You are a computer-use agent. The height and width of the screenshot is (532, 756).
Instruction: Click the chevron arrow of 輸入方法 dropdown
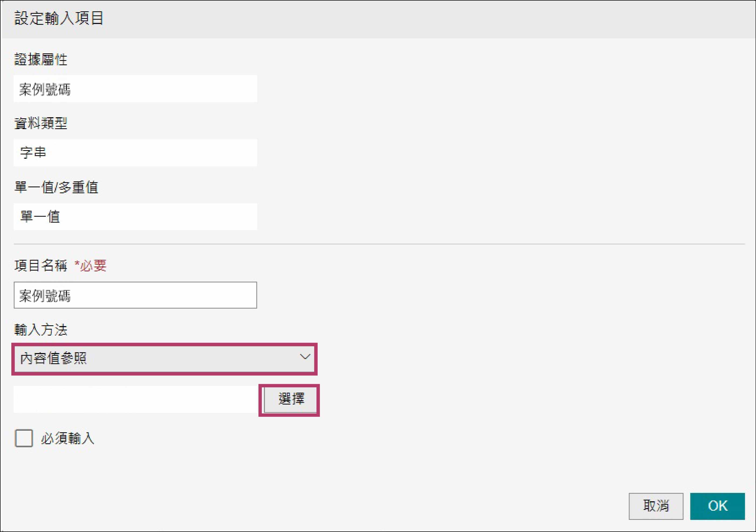(305, 357)
